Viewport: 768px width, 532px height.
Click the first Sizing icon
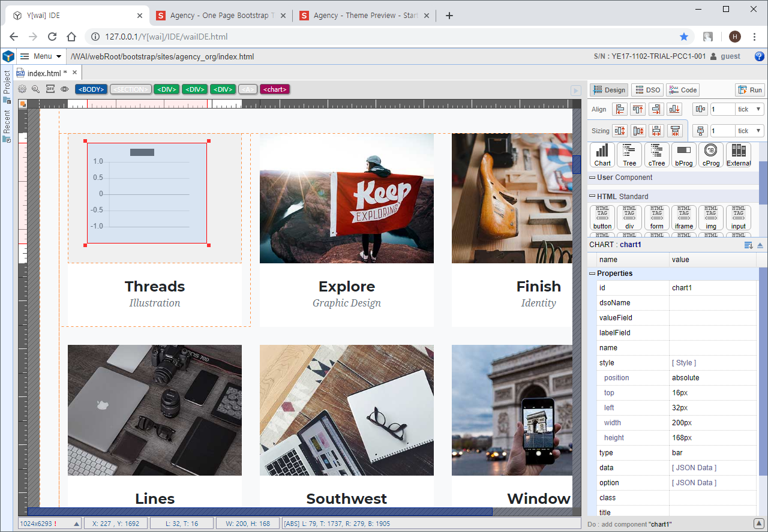pyautogui.click(x=620, y=131)
